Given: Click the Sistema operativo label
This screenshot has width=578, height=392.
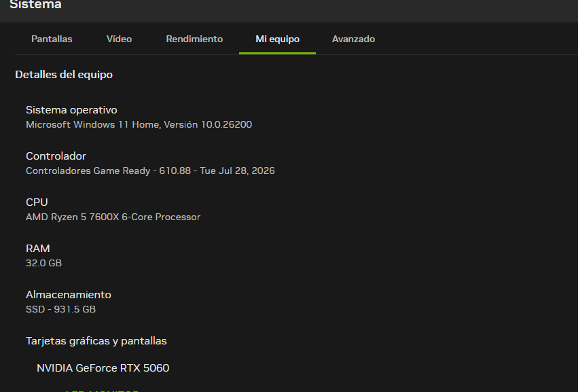Looking at the screenshot, I should click(71, 110).
